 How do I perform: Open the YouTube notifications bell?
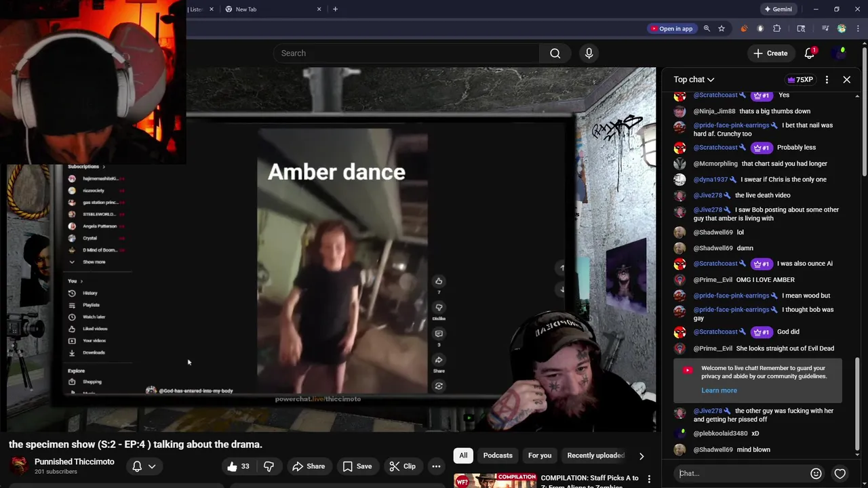pyautogui.click(x=810, y=53)
